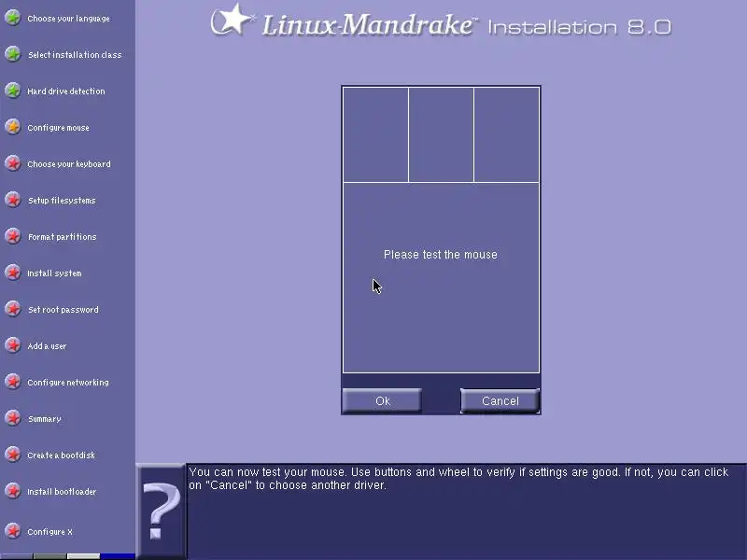Confirm mouse test with Ok button
Viewport: 747px width, 560px height.
pos(382,401)
